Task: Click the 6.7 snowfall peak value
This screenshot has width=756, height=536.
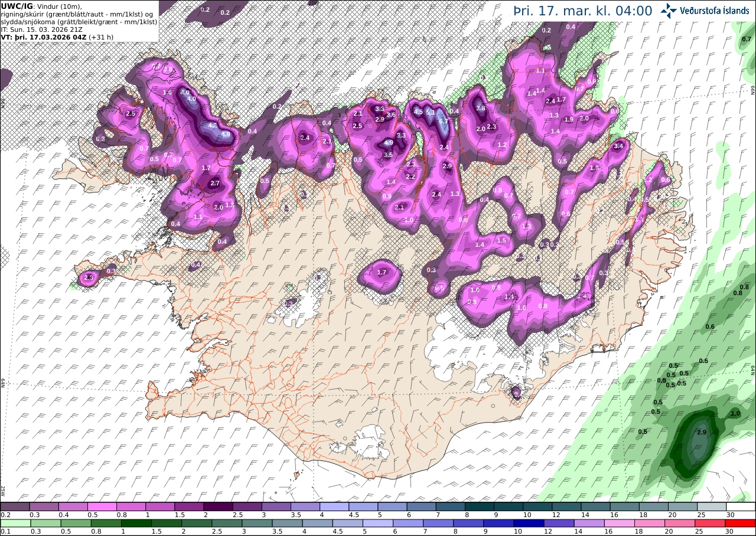Action: point(445,122)
